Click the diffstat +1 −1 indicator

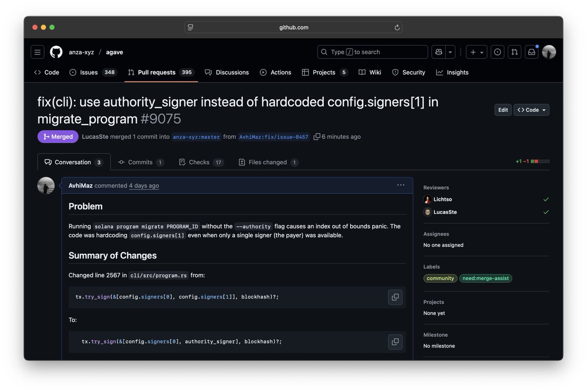pos(532,161)
